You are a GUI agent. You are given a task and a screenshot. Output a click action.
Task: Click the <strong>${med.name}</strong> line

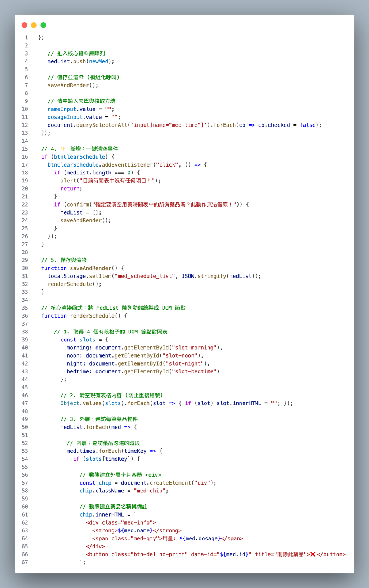(x=137, y=531)
